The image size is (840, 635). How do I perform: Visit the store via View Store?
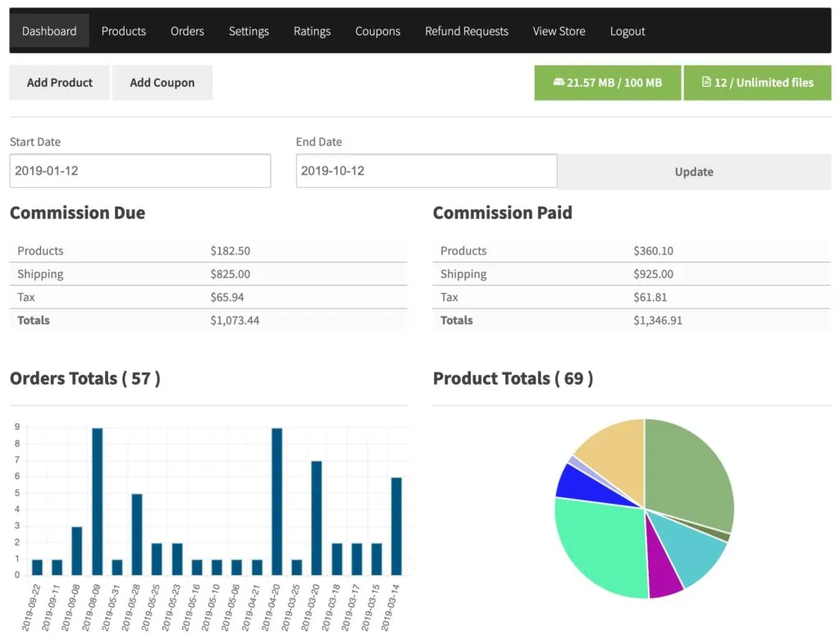click(x=559, y=31)
